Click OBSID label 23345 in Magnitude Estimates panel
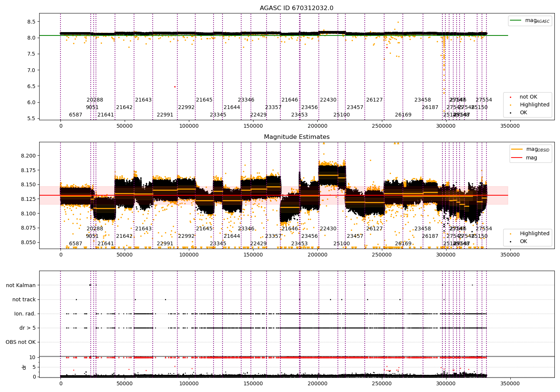This screenshot has height=392, width=560. (x=218, y=244)
